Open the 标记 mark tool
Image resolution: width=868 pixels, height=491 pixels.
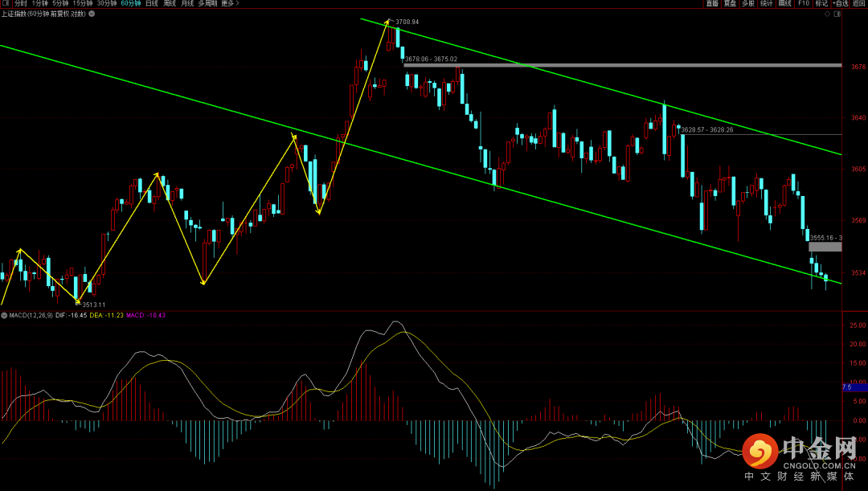pos(821,3)
